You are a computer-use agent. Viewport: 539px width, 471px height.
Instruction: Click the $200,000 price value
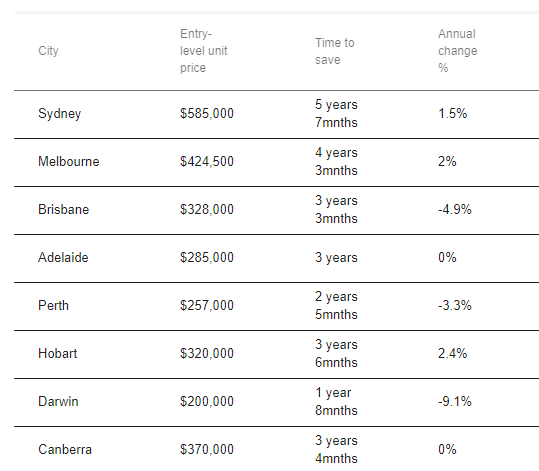207,401
